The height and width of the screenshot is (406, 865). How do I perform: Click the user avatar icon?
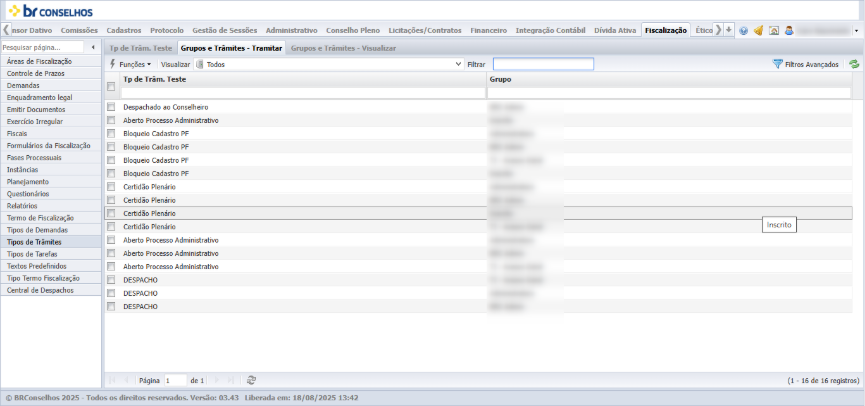click(789, 31)
